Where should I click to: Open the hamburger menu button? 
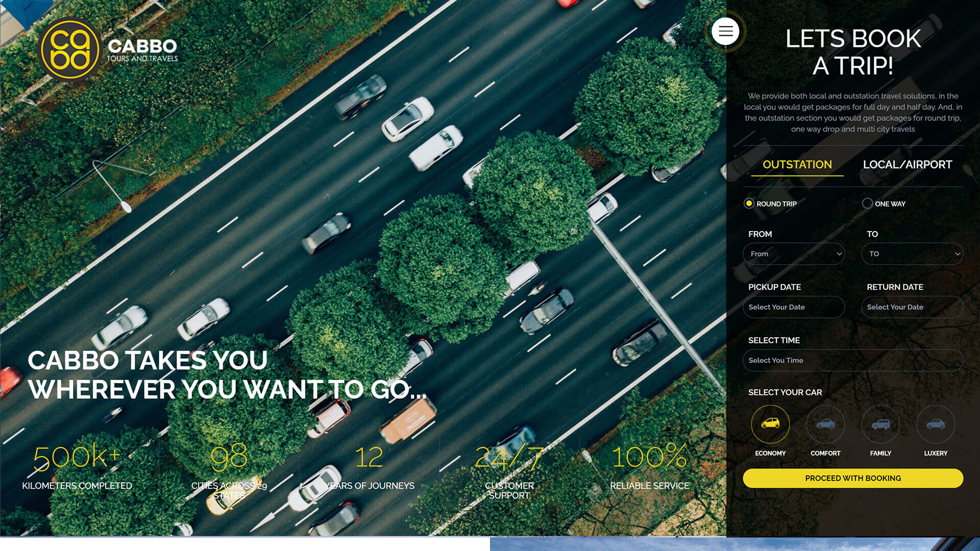pos(725,31)
